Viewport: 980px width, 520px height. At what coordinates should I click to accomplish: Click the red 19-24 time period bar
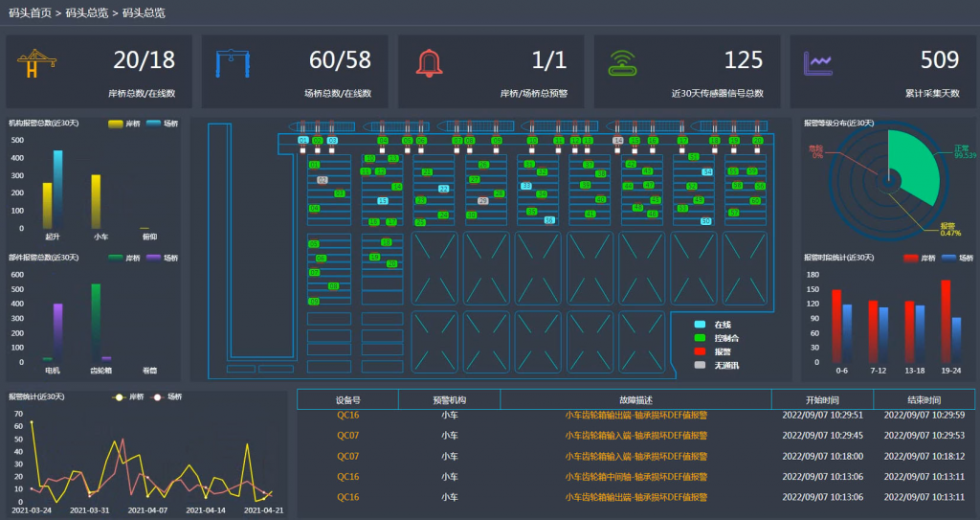click(946, 321)
